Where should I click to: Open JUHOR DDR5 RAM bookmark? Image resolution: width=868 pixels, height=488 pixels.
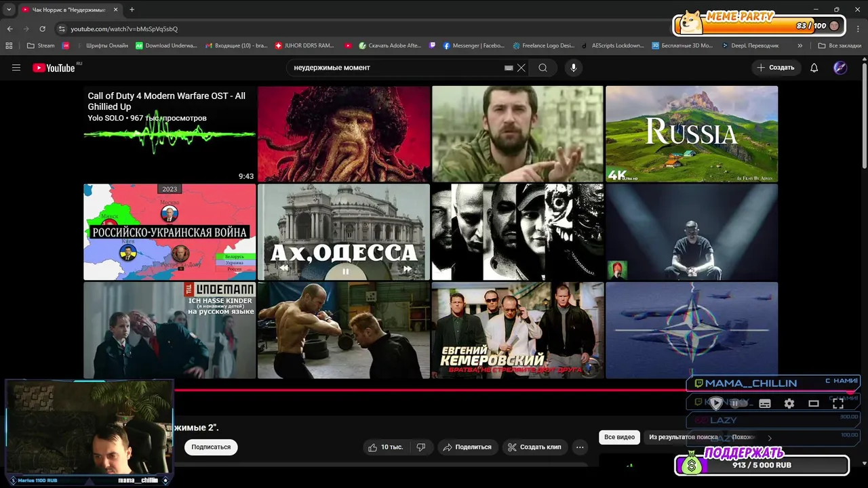tap(304, 45)
